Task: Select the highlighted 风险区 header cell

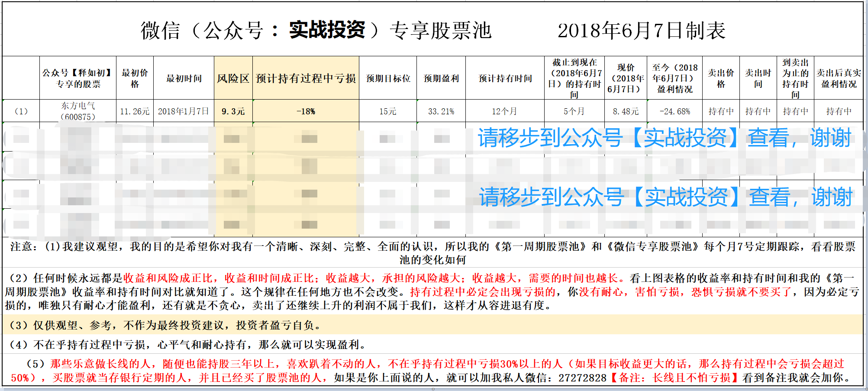Action: click(234, 78)
